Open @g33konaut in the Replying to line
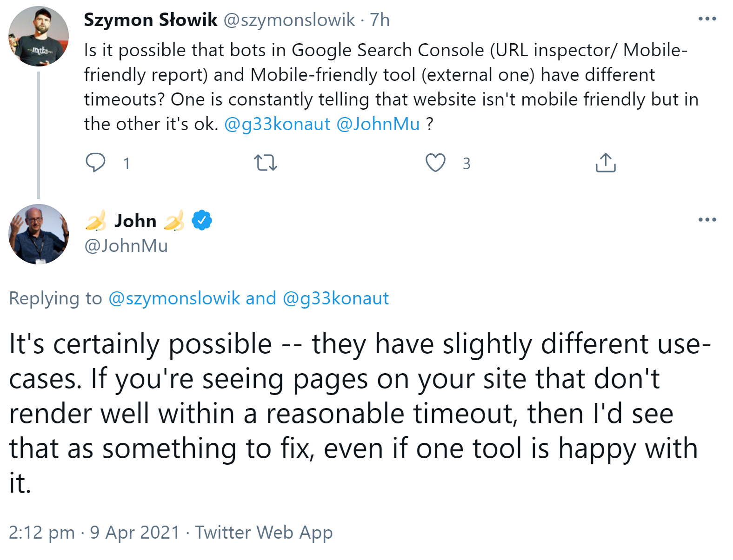This screenshot has width=733, height=560. [335, 298]
